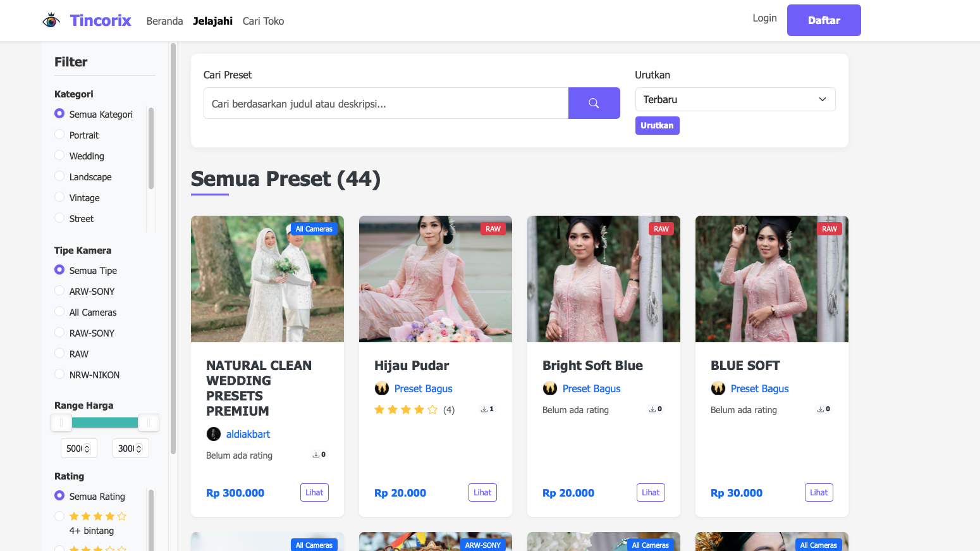Click the star rating on Hijau Pudar
This screenshot has width=980, height=551.
tap(405, 410)
